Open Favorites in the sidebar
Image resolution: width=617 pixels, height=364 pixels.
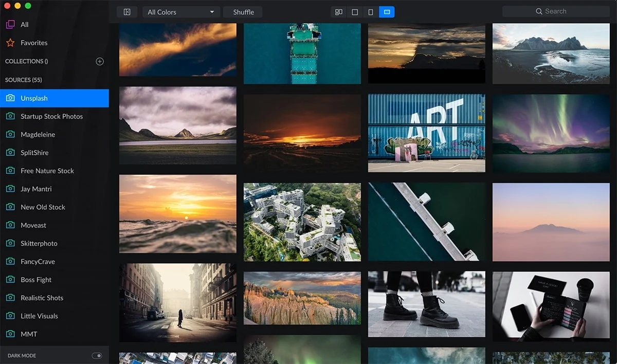click(33, 43)
